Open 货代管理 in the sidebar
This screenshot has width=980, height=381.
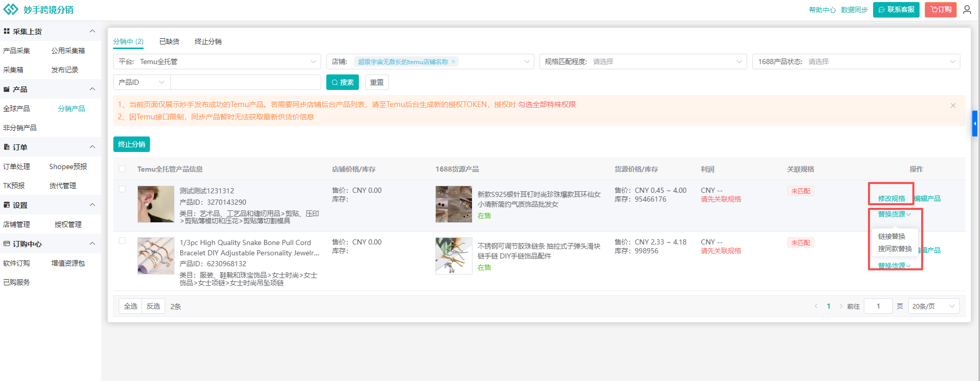[62, 186]
